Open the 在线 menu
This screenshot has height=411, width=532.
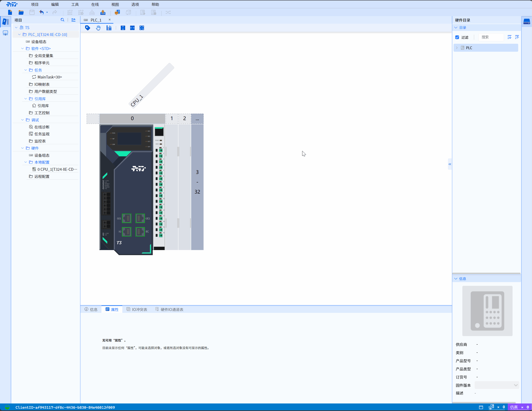pyautogui.click(x=95, y=4)
